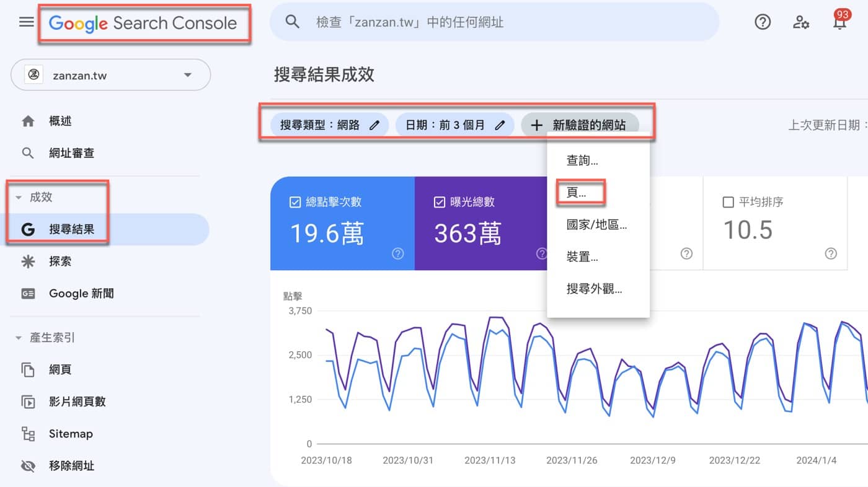Open user and permission settings icon
Image resolution: width=868 pixels, height=487 pixels.
[x=801, y=22]
